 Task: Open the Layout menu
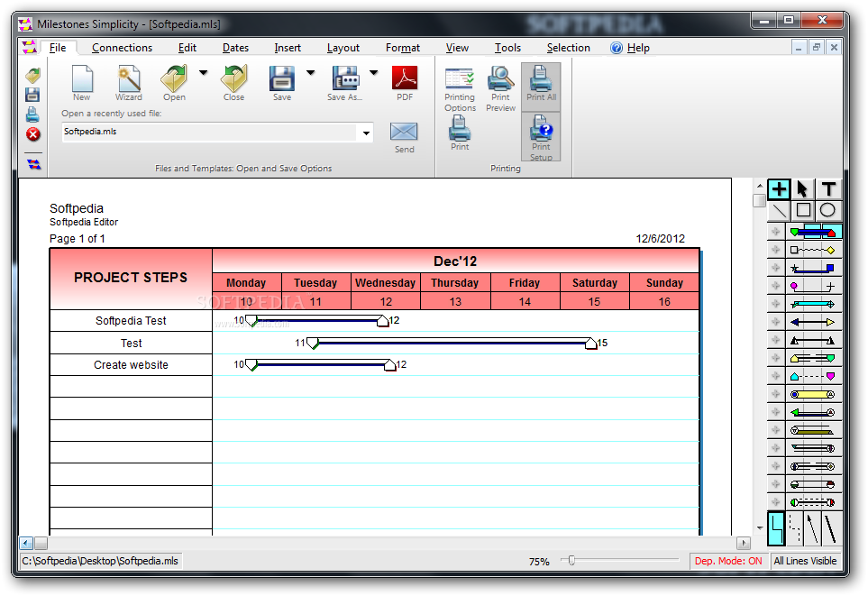(x=343, y=48)
